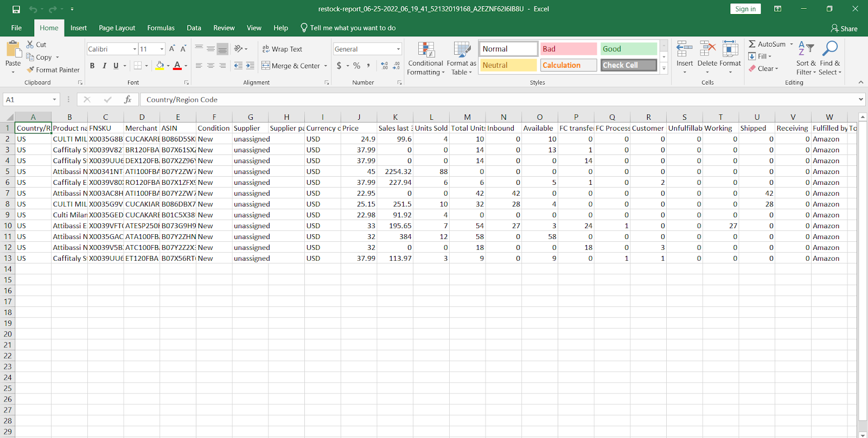Click the Format Painter brush icon
Viewport: 868px width, 438px height.
coord(30,70)
